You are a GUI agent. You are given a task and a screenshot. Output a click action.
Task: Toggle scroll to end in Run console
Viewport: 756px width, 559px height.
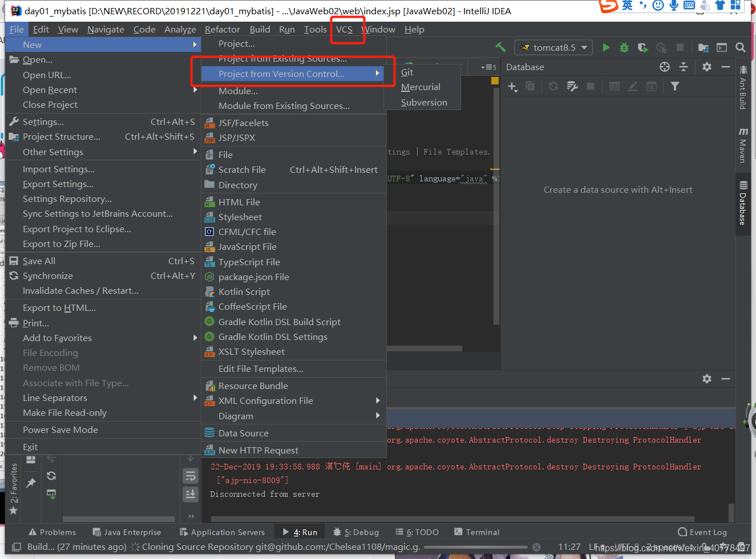coord(191,495)
